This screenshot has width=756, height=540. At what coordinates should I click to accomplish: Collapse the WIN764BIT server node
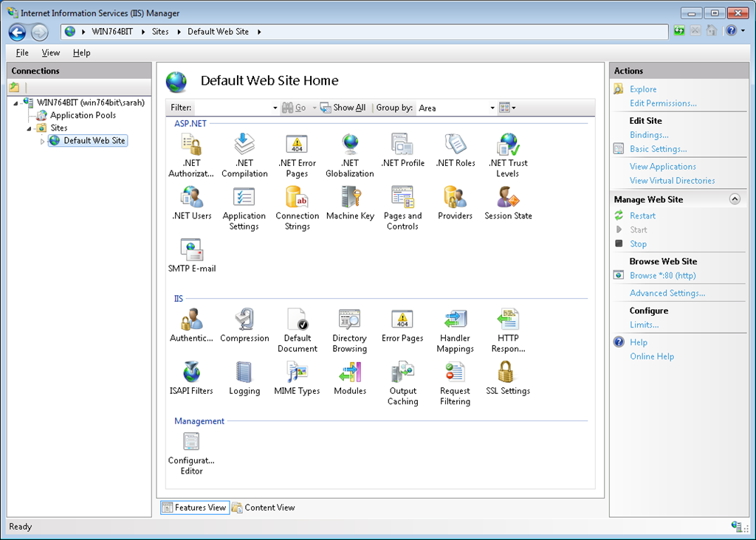pos(16,103)
